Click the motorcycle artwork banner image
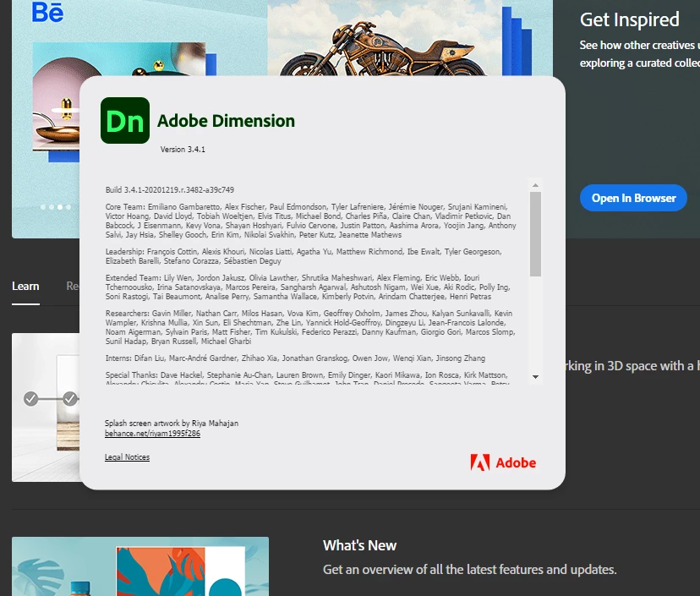The width and height of the screenshot is (700, 596). tap(384, 38)
